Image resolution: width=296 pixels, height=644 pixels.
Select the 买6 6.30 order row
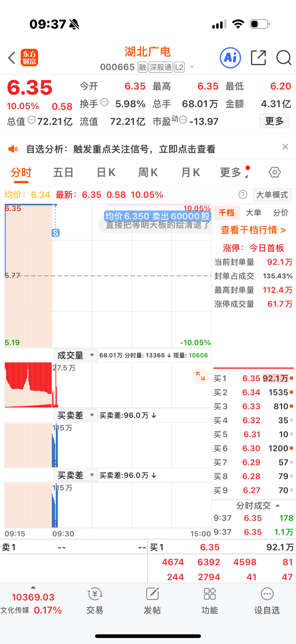point(253,448)
